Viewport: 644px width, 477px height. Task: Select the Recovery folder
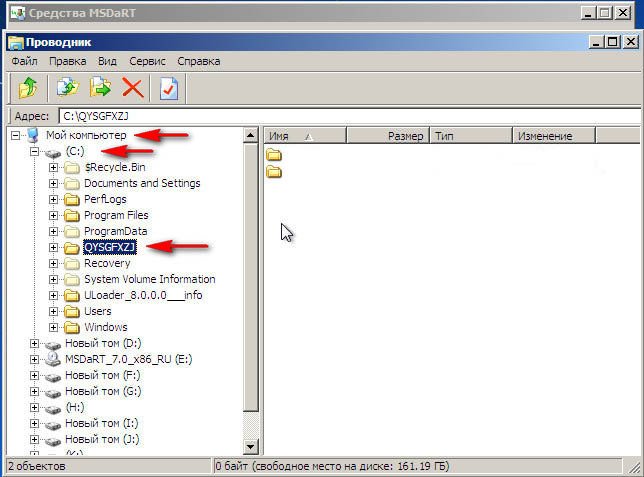(x=107, y=264)
